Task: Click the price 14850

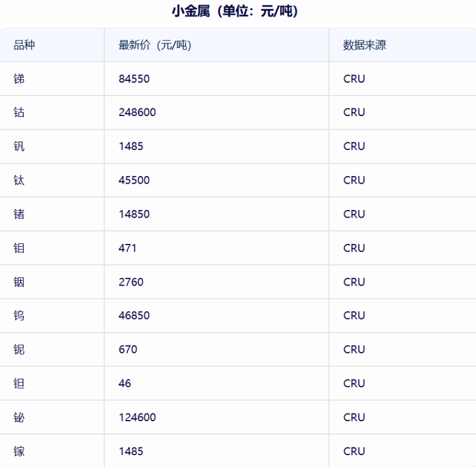Action: [x=134, y=214]
